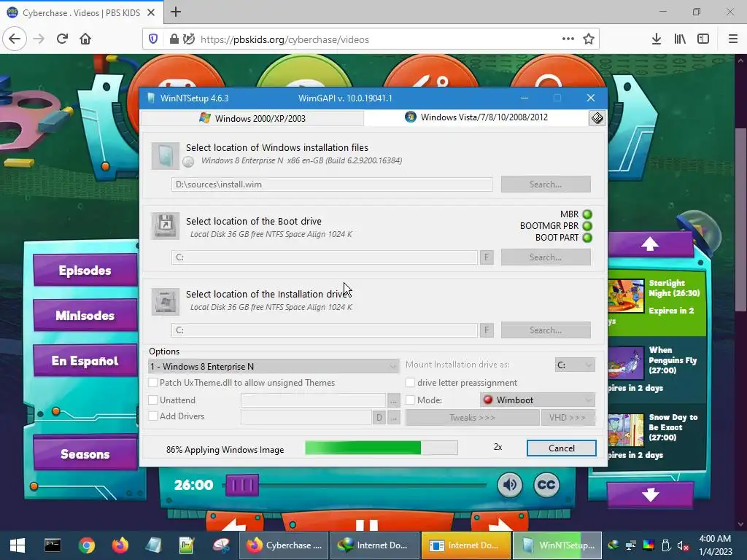Launch Chrome from the taskbar
747x560 pixels.
point(87,545)
